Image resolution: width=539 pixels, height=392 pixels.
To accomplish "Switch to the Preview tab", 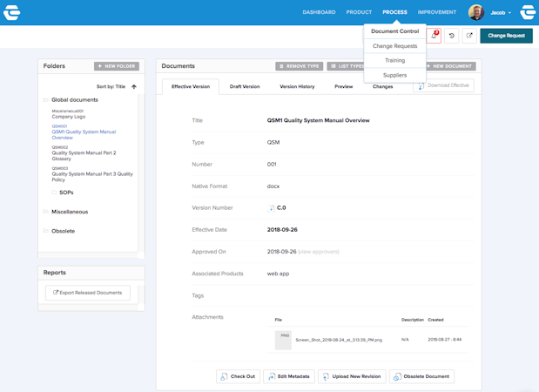I will 344,86.
